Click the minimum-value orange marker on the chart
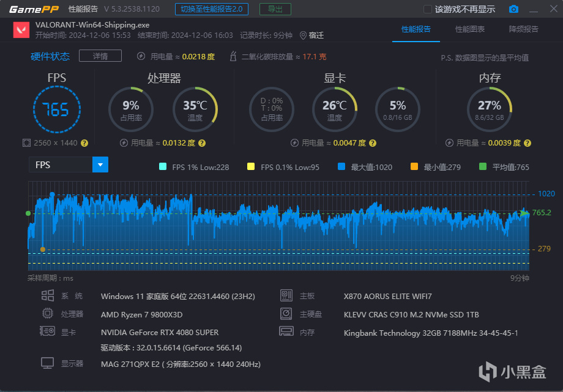 click(43, 249)
